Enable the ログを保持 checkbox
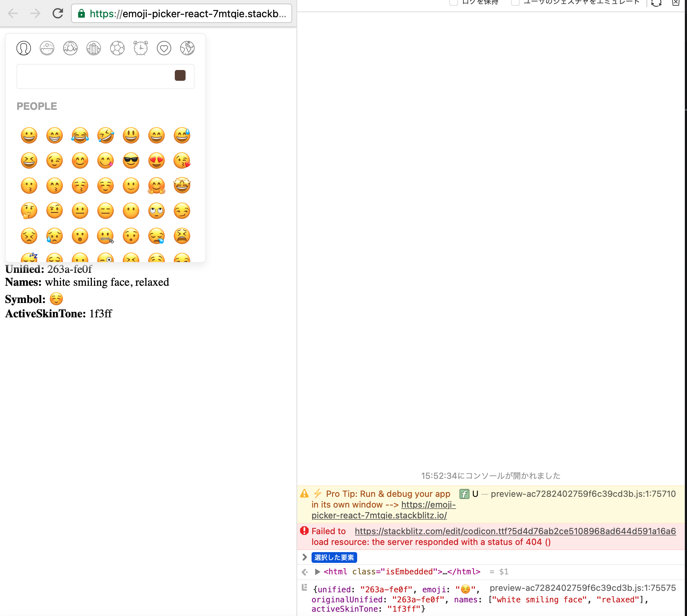The width and height of the screenshot is (687, 616). [x=453, y=3]
